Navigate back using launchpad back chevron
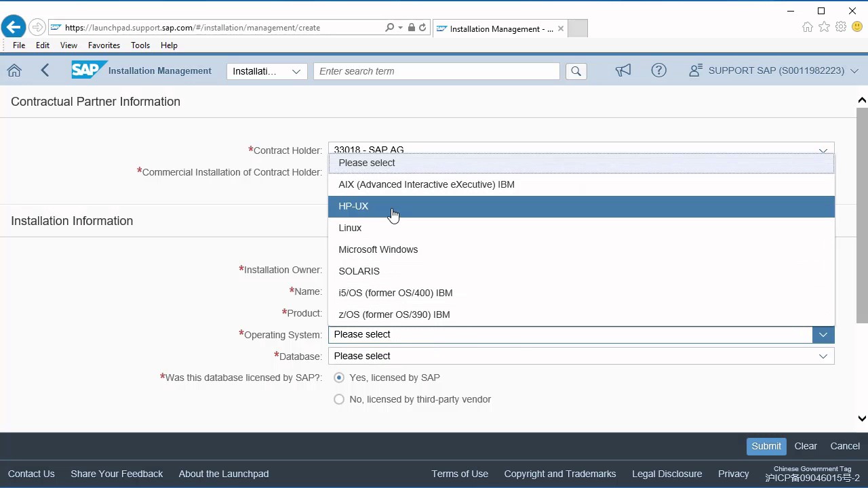This screenshot has width=868, height=488. [45, 70]
